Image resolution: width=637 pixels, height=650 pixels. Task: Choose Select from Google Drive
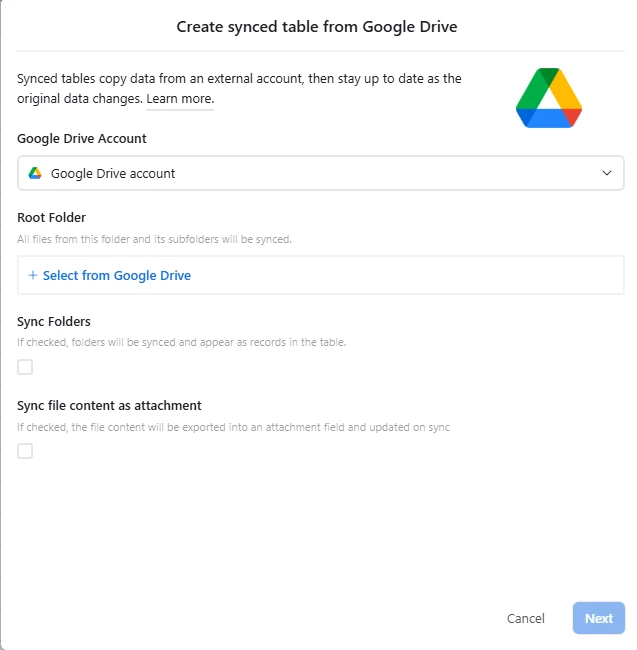click(x=117, y=275)
